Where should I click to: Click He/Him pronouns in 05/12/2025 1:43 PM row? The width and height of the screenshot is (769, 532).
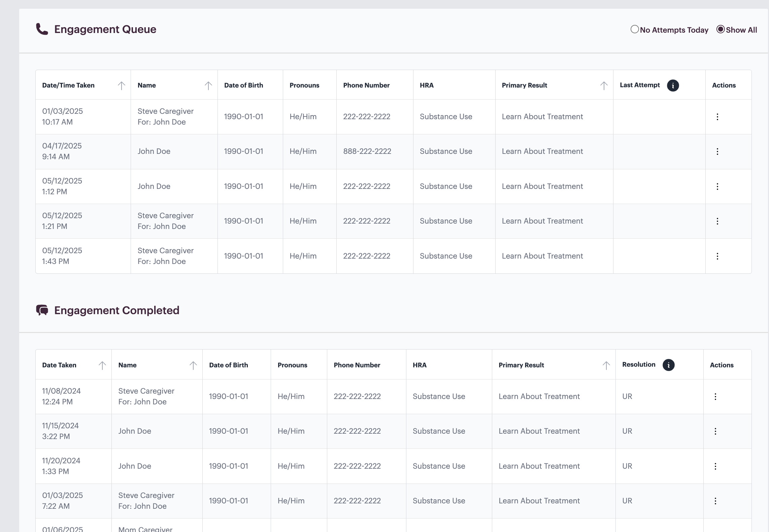click(x=303, y=256)
